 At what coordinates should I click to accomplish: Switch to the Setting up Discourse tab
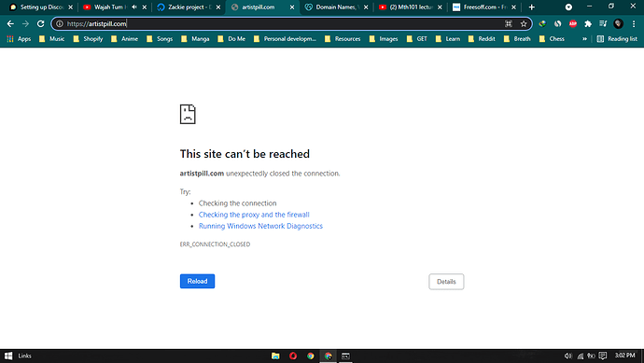point(41,7)
